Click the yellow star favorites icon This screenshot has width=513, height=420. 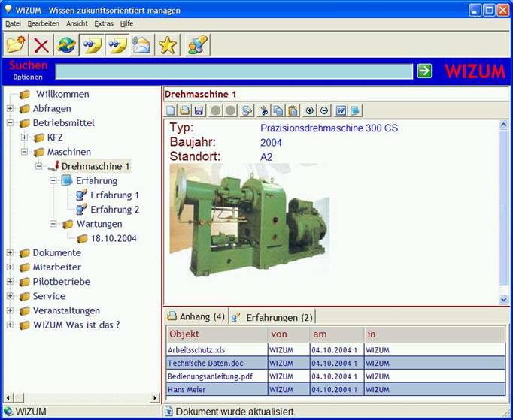click(168, 45)
